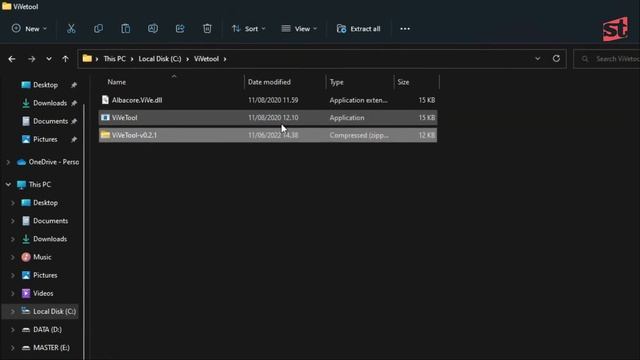Expand the DATA (D:) drive node

coord(13,329)
